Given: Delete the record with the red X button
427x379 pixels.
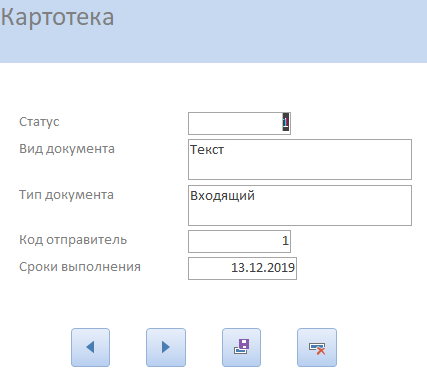Looking at the screenshot, I should (317, 347).
